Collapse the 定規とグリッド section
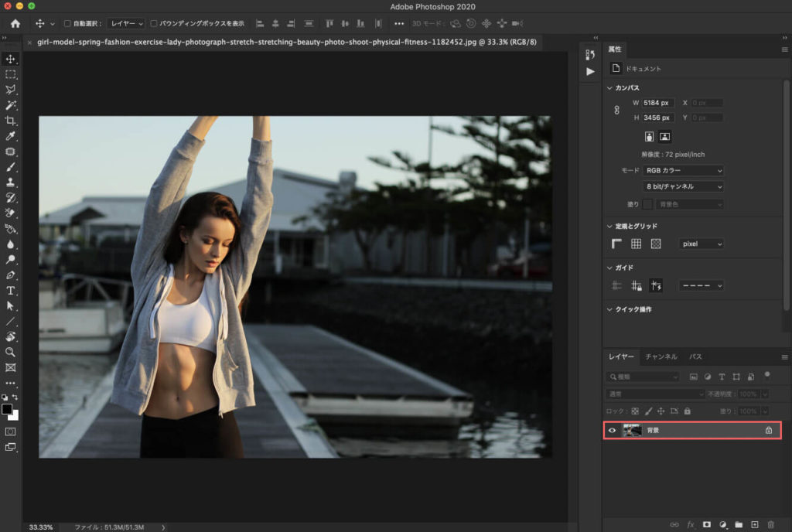The height and width of the screenshot is (532, 792). (609, 226)
